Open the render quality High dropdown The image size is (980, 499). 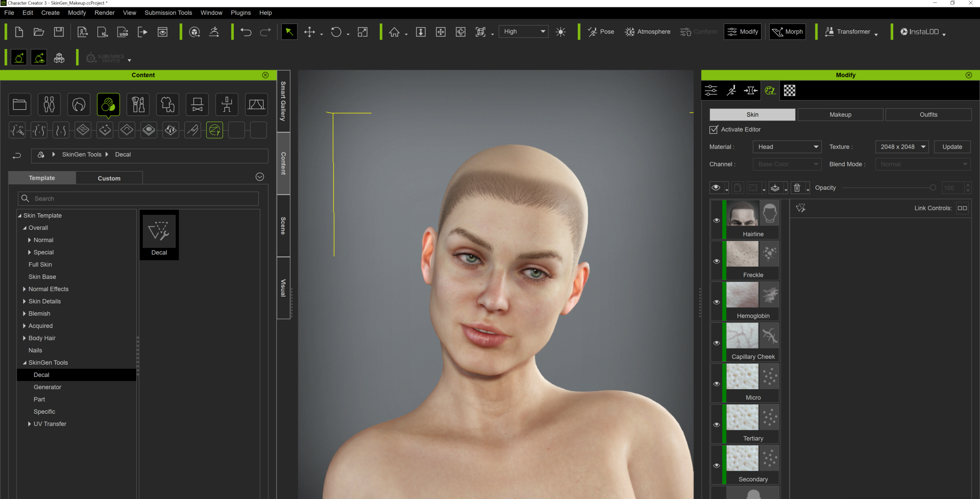click(x=523, y=31)
